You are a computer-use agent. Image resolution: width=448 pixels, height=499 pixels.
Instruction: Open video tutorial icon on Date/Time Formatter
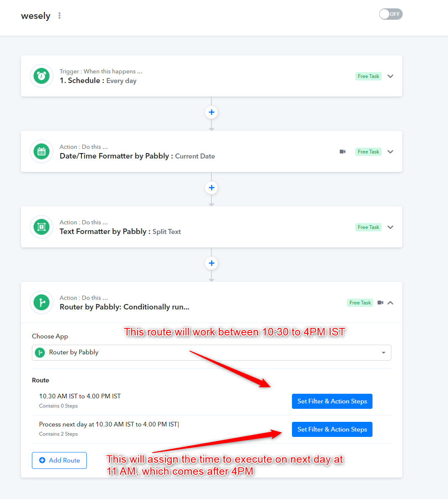(x=343, y=151)
